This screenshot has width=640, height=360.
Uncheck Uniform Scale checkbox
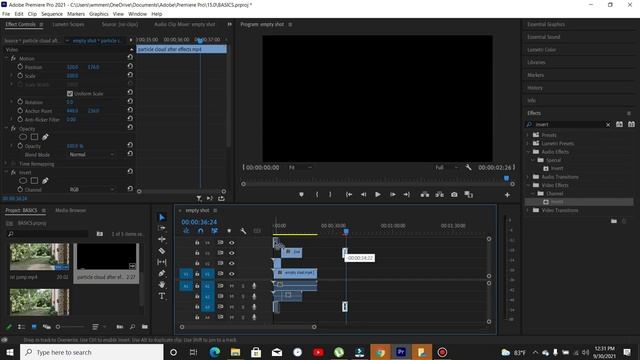70,93
